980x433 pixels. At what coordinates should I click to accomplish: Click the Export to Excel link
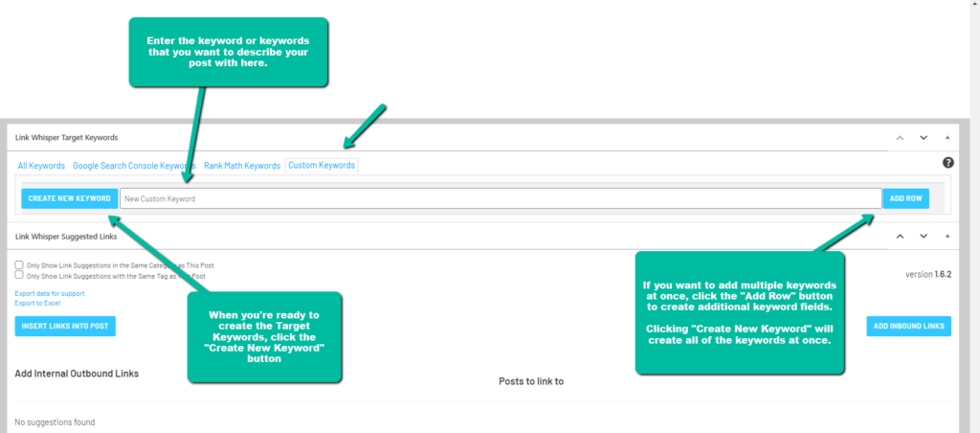(x=37, y=303)
